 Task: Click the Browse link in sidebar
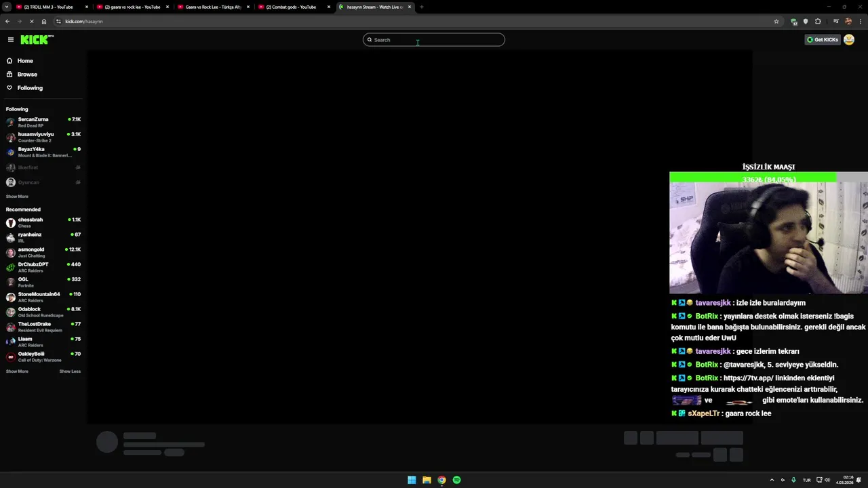[x=27, y=75]
